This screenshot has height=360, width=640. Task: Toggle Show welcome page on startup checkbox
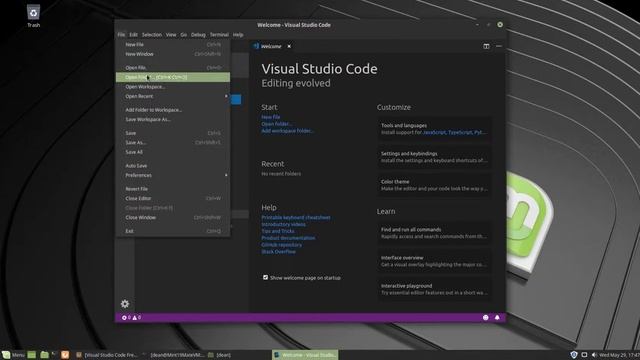click(266, 278)
